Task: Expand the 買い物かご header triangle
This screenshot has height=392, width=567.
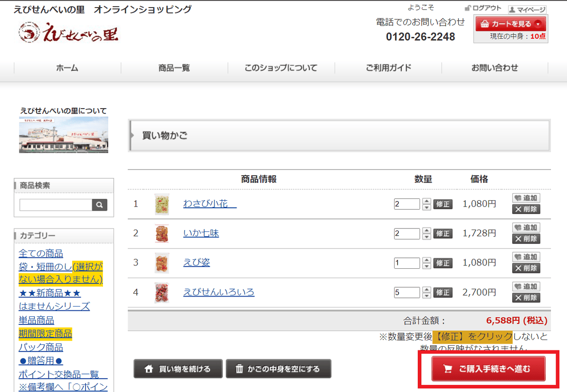Action: 132,136
